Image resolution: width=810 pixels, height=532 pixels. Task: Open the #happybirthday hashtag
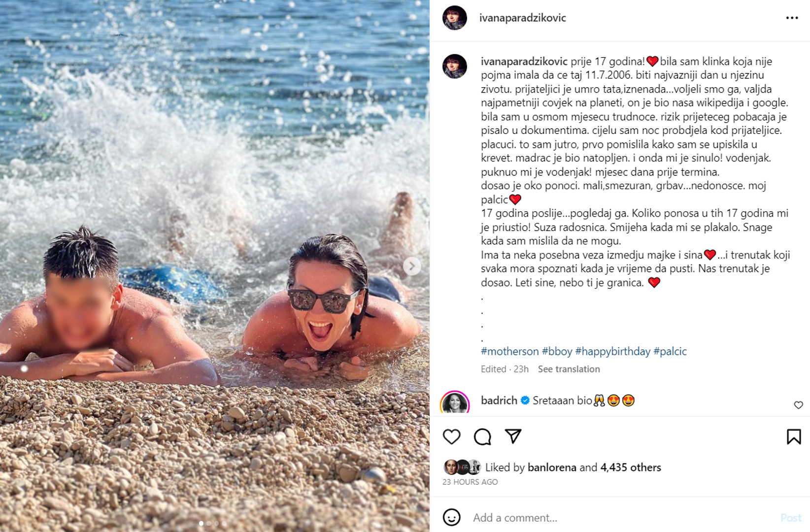[612, 351]
